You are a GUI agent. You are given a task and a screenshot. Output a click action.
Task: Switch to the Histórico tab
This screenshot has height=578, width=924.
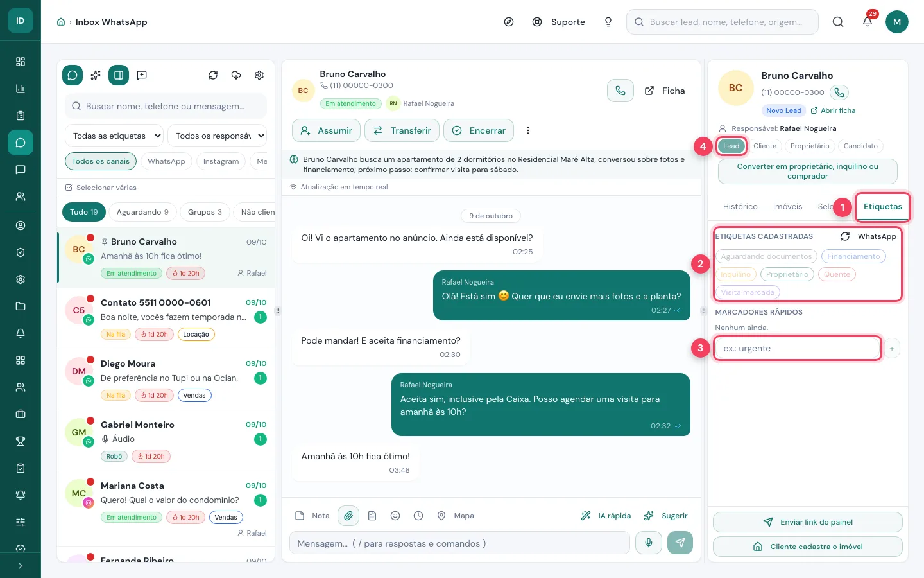pos(740,207)
